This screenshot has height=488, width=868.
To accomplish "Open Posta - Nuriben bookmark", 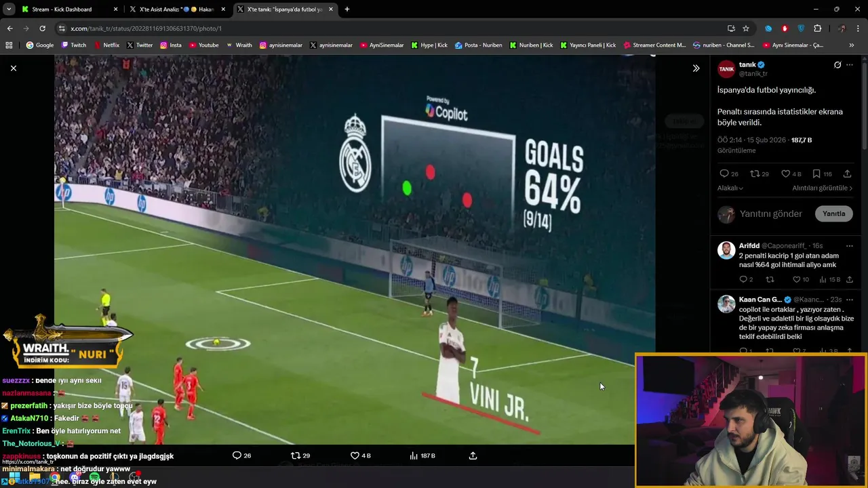I will [x=479, y=45].
